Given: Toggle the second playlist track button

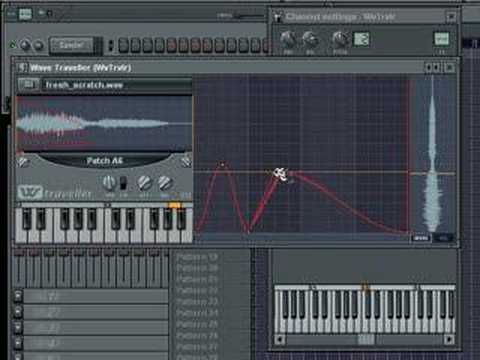Looking at the screenshot, I should coord(18,311).
